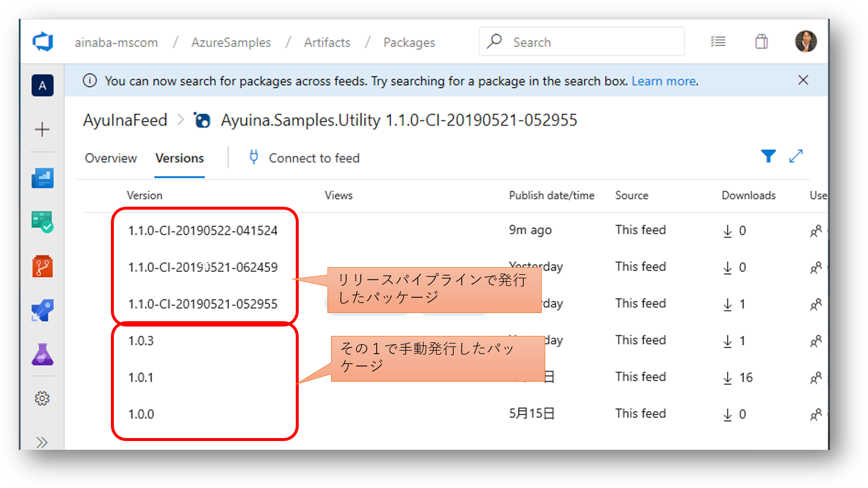Enter full screen mode with expand icon
Viewport: 868px width, 488px height.
tap(796, 156)
